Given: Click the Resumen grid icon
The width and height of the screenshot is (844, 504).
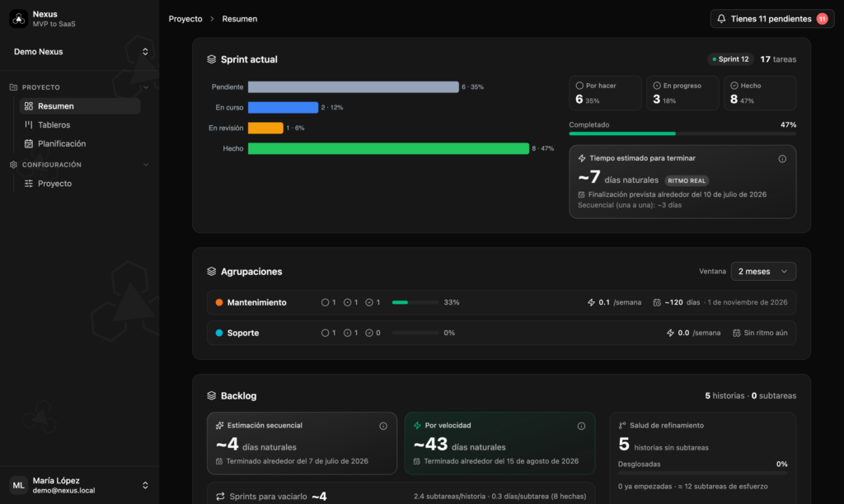Looking at the screenshot, I should coord(29,106).
